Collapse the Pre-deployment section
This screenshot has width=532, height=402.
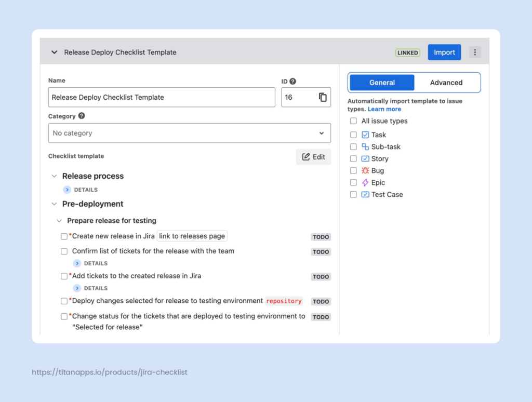54,204
